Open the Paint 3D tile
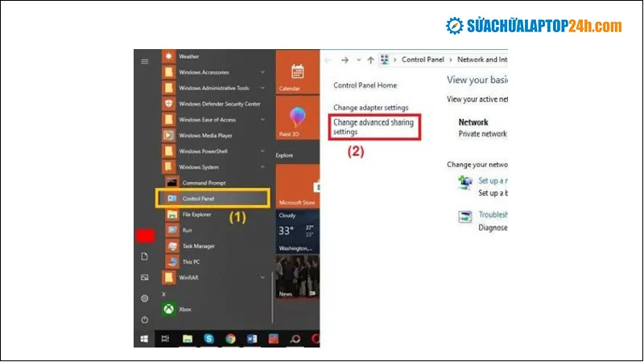This screenshot has width=644, height=362. point(297,118)
